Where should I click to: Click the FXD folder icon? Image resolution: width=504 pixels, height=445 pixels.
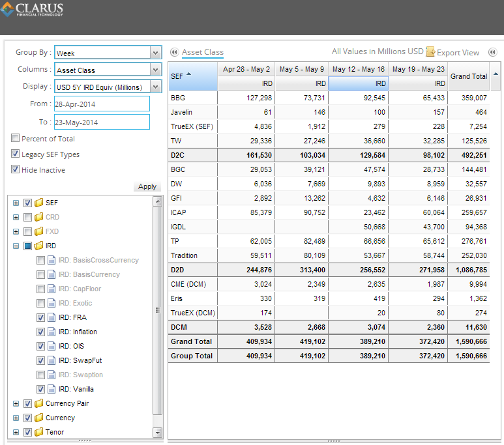tap(39, 231)
